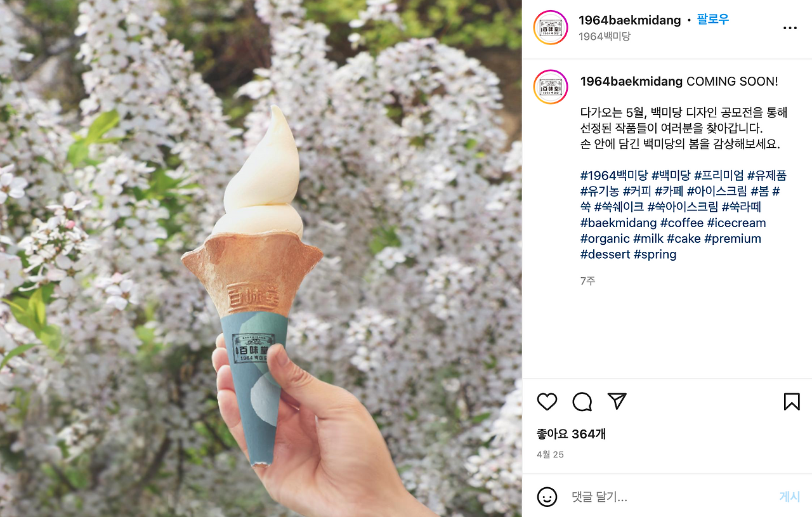Open the #spring hashtag
Screen dimensions: 812x517
[655, 254]
